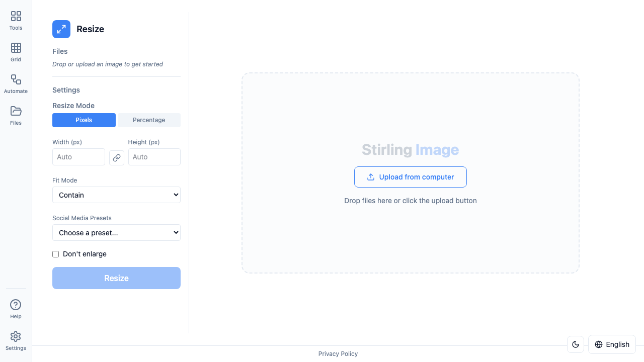This screenshot has width=644, height=362.
Task: Select Percentage resize mode
Action: [x=149, y=120]
